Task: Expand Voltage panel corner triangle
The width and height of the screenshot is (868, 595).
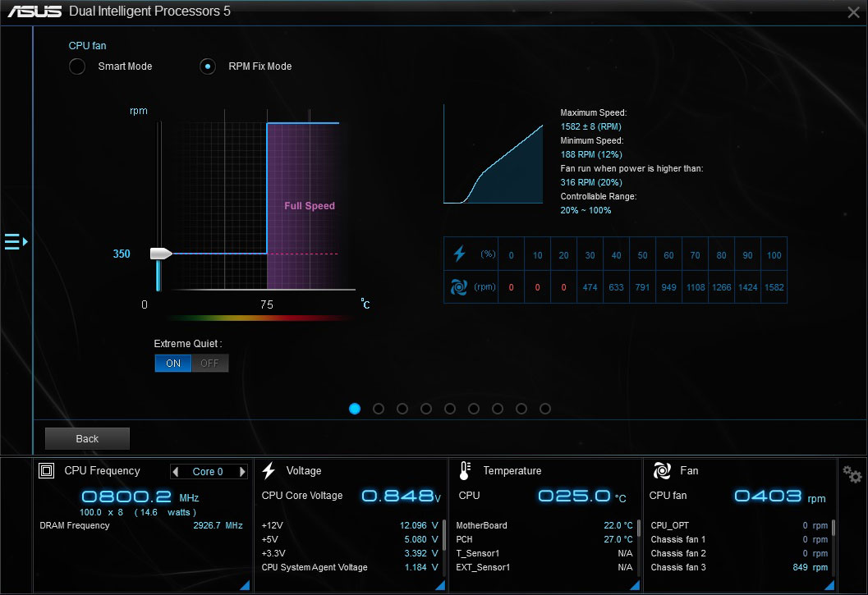Action: (440, 585)
